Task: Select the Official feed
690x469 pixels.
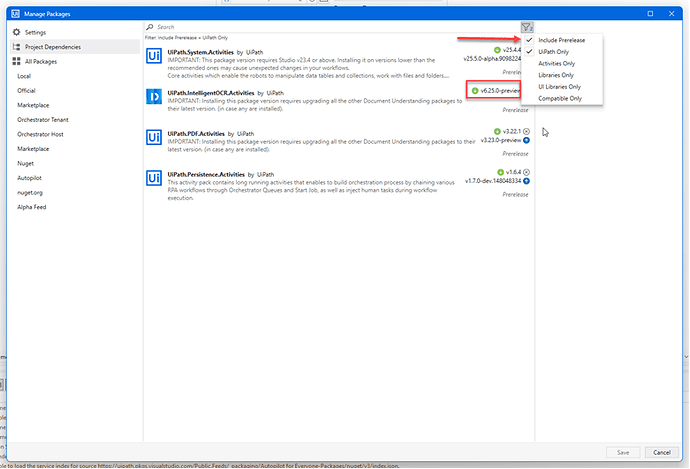Action: coord(26,91)
